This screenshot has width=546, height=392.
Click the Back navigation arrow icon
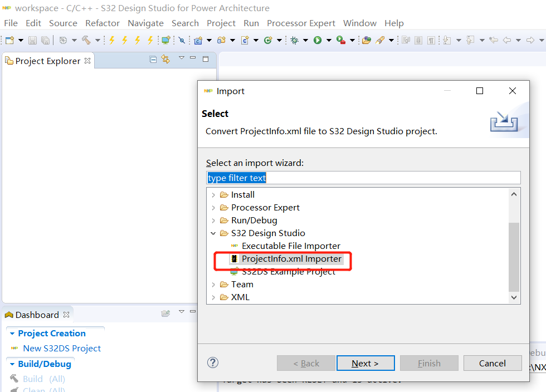click(507, 41)
